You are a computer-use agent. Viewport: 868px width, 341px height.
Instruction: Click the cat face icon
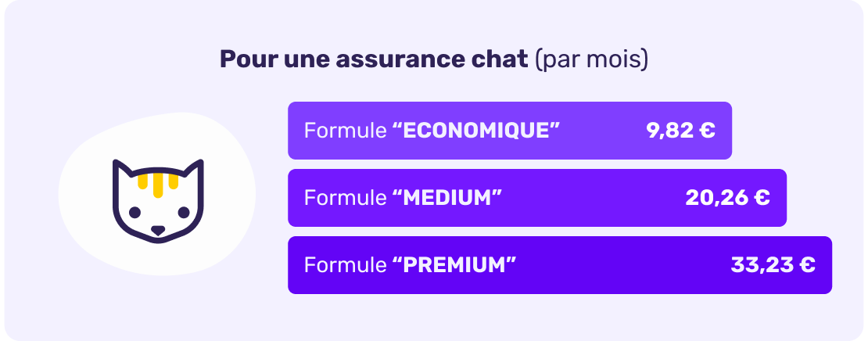click(x=157, y=200)
